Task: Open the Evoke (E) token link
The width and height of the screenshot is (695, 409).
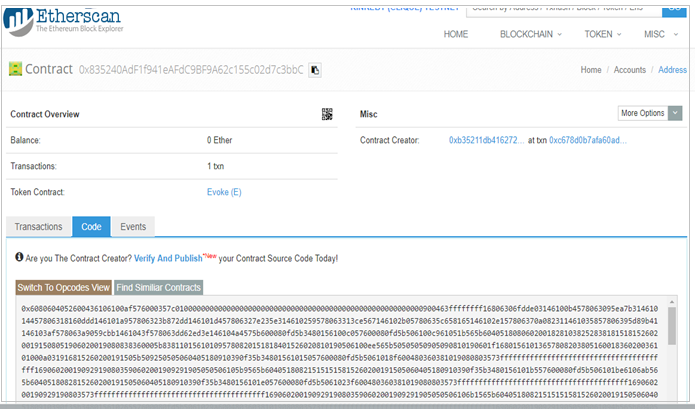Action: pyautogui.click(x=224, y=192)
